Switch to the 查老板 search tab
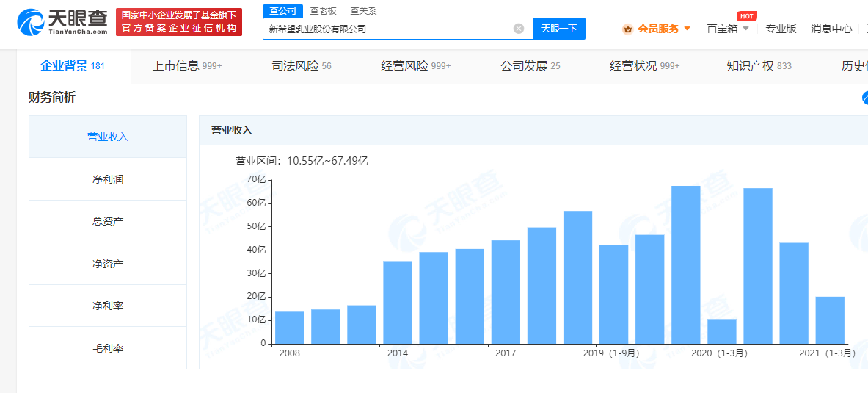The height and width of the screenshot is (393, 868). pos(323,10)
